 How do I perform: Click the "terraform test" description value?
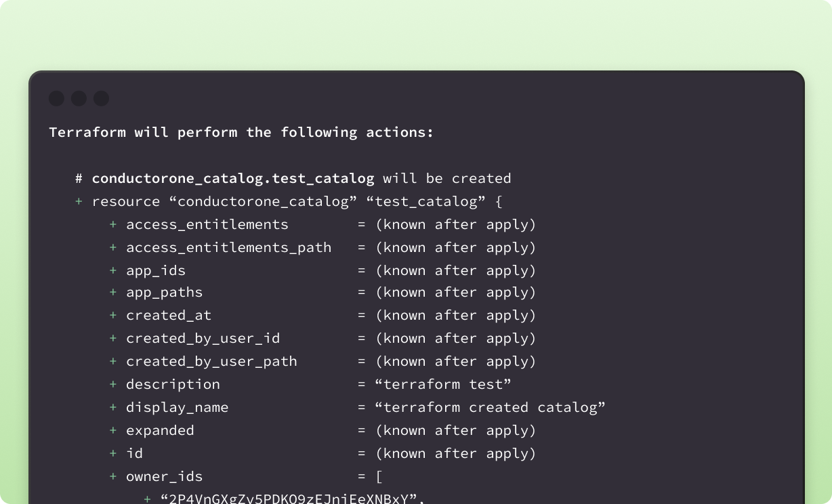pos(443,385)
